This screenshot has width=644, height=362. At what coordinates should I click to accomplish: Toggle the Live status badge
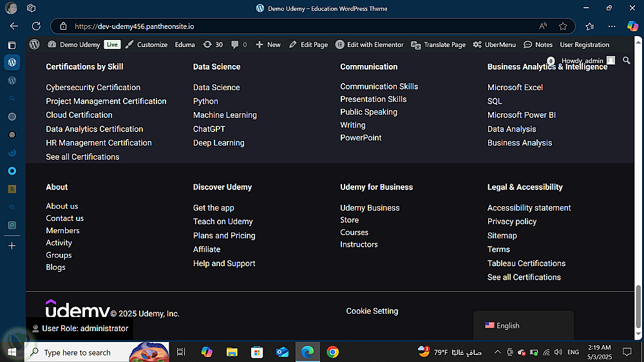(112, 44)
